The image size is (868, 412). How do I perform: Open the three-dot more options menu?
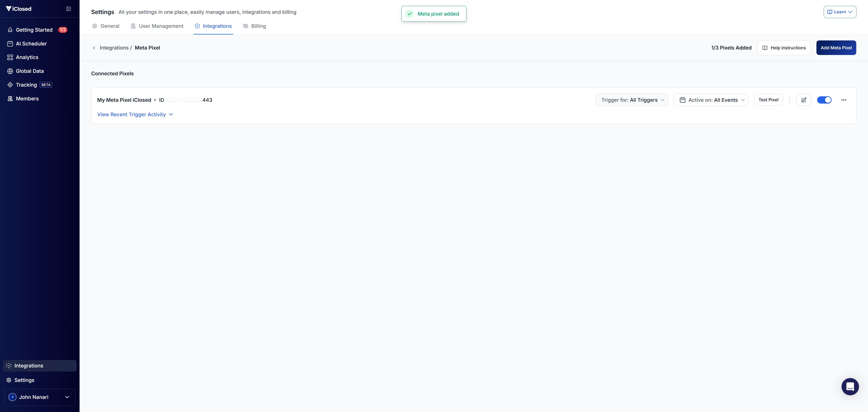(843, 100)
